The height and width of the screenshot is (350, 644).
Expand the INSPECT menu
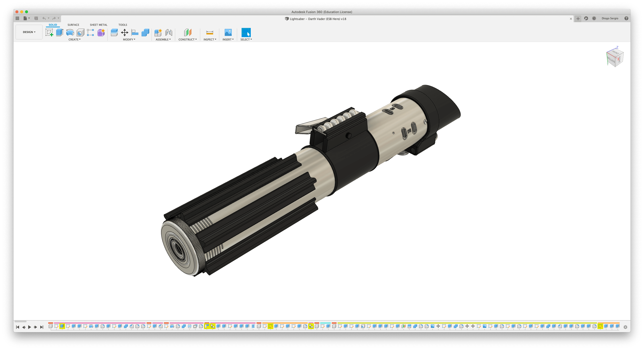pos(210,40)
